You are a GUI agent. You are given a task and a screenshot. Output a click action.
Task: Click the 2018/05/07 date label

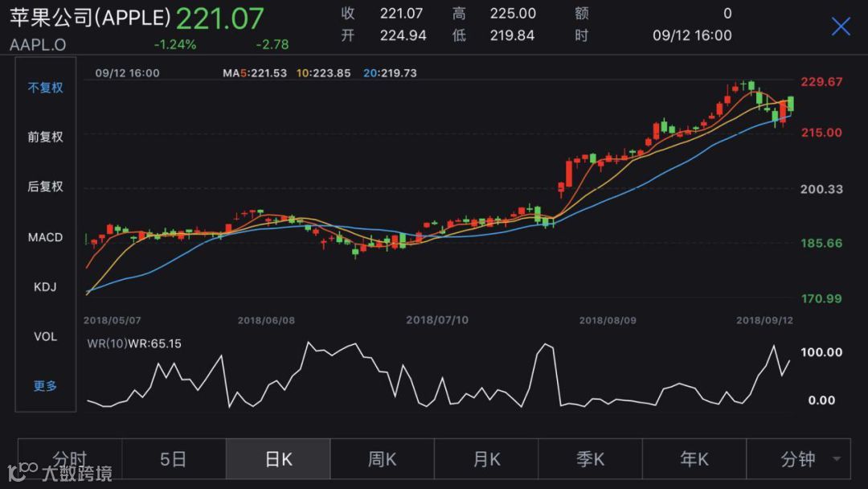click(113, 320)
